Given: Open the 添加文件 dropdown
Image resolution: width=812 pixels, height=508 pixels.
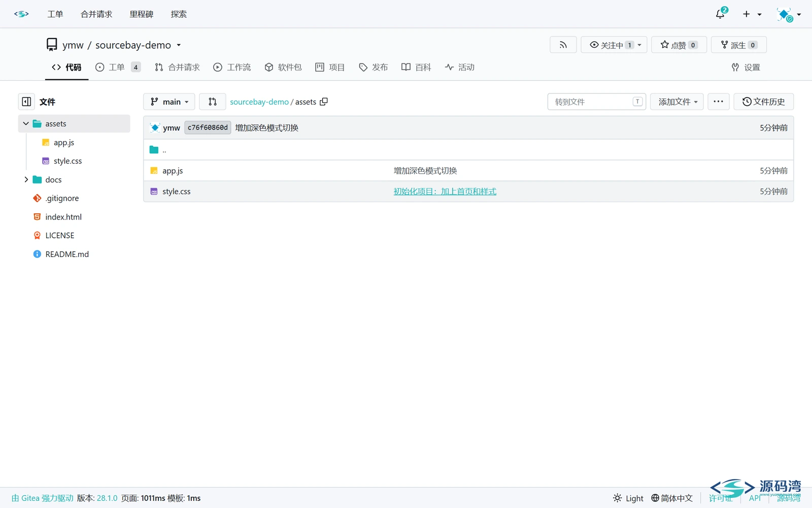Looking at the screenshot, I should [677, 102].
